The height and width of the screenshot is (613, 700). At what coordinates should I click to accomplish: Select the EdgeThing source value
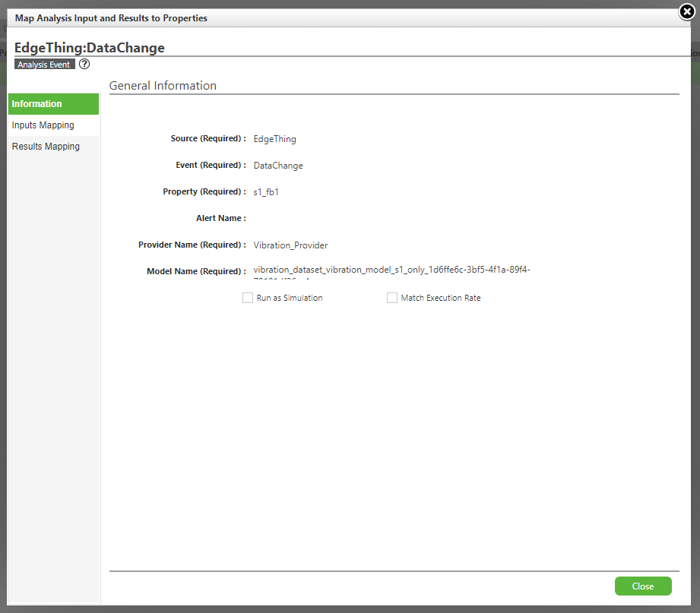tap(274, 139)
